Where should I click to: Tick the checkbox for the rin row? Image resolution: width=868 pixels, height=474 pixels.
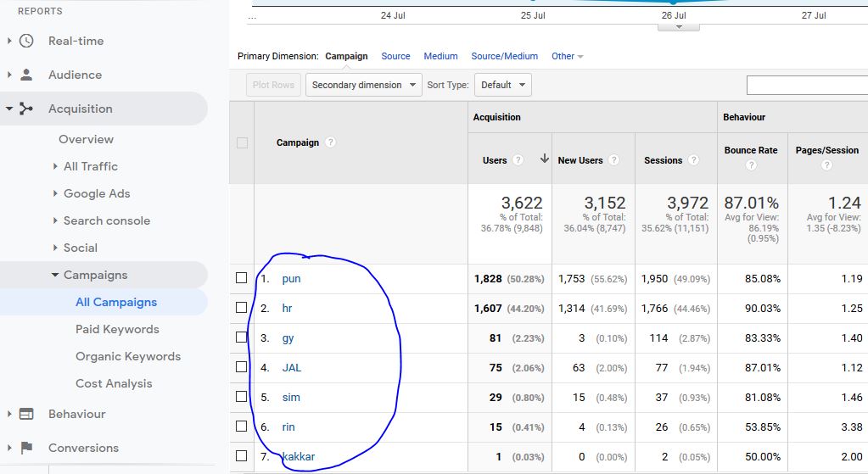point(241,426)
